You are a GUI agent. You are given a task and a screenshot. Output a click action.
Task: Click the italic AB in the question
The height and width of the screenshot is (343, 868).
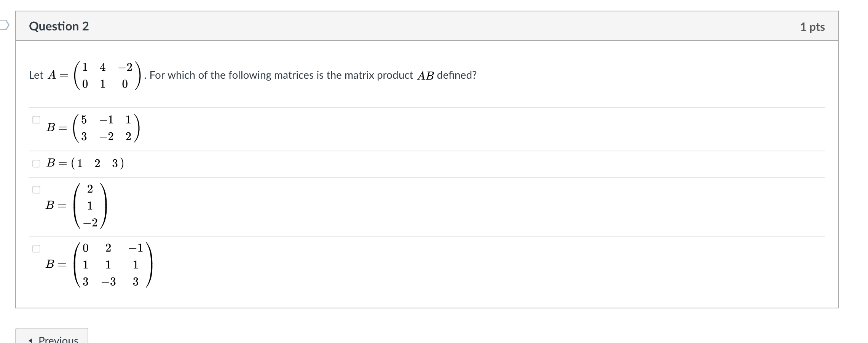pyautogui.click(x=425, y=76)
